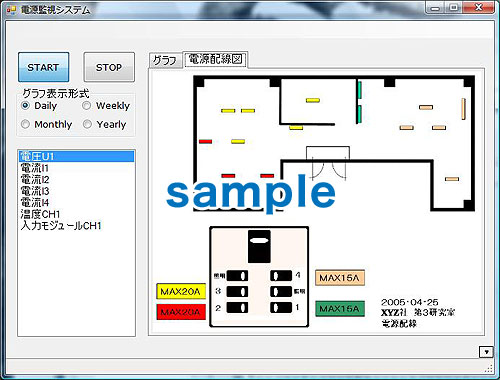
Task: Click the STOP button
Action: (x=109, y=67)
